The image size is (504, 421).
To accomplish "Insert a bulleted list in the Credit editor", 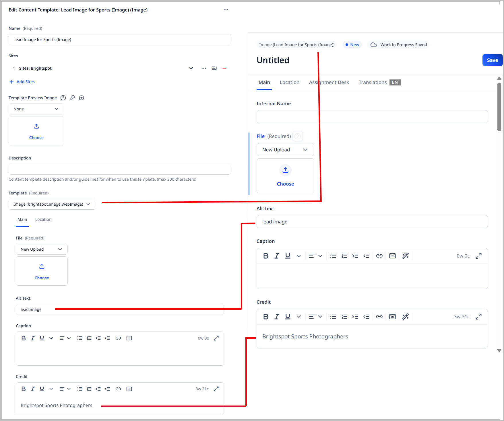I will [x=333, y=316].
